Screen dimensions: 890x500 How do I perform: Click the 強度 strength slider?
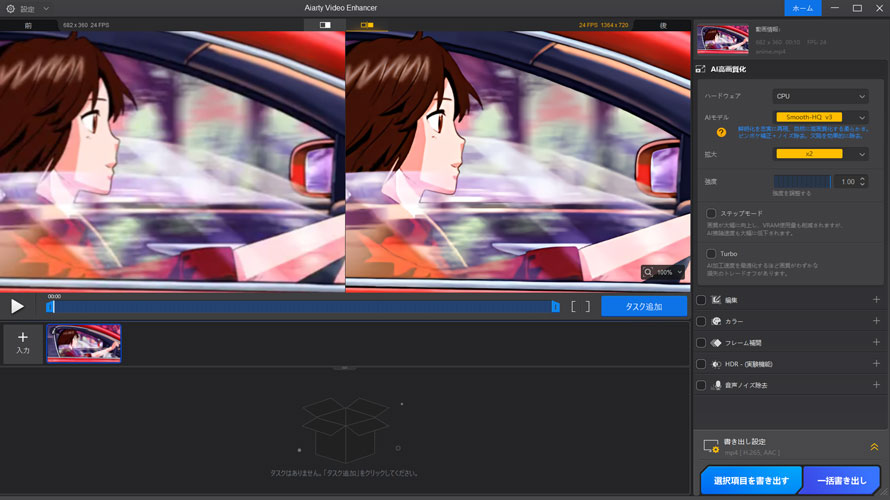point(802,182)
